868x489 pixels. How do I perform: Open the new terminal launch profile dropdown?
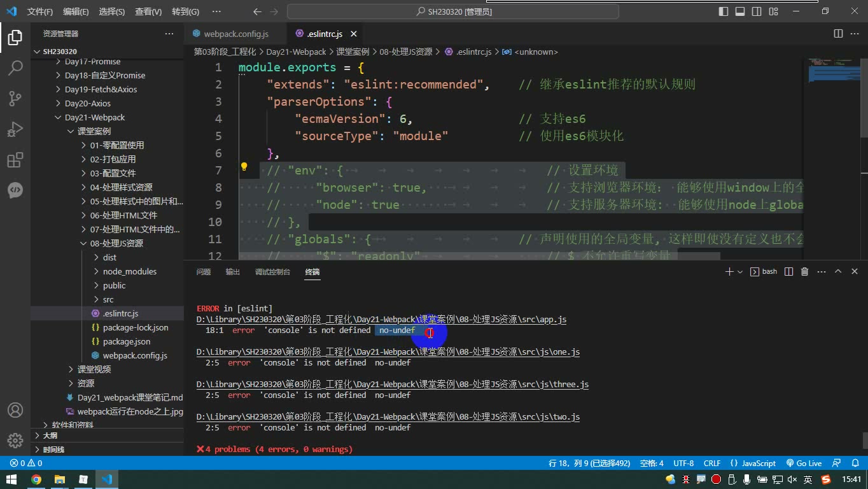pyautogui.click(x=739, y=272)
